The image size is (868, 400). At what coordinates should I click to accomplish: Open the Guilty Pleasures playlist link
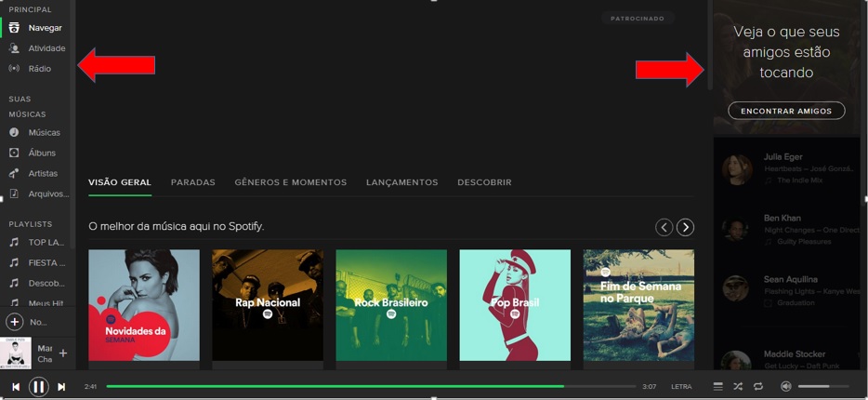pos(804,242)
